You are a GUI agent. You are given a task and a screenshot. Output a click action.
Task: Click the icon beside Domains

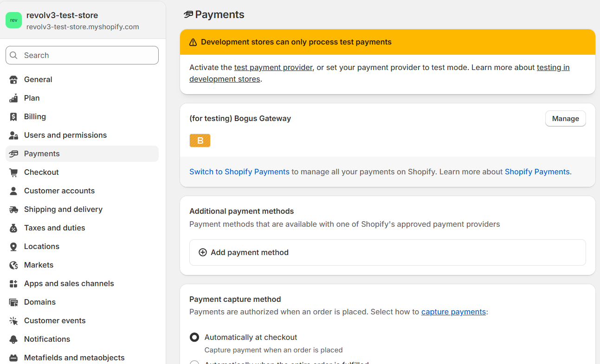(x=13, y=302)
